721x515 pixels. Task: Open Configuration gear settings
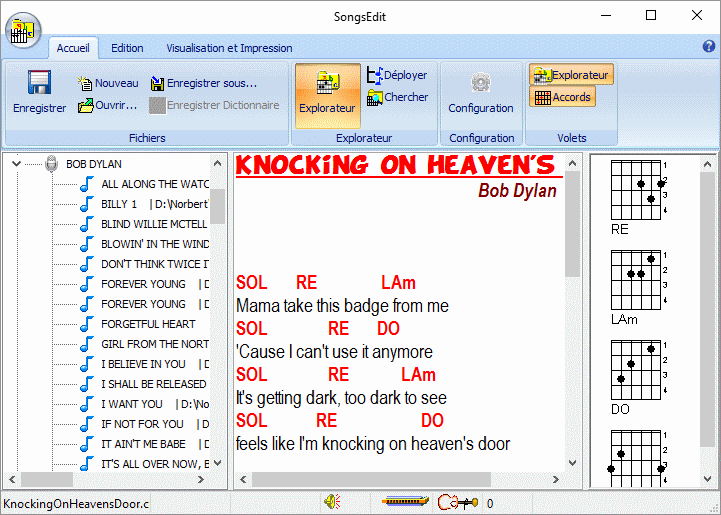[x=481, y=94]
